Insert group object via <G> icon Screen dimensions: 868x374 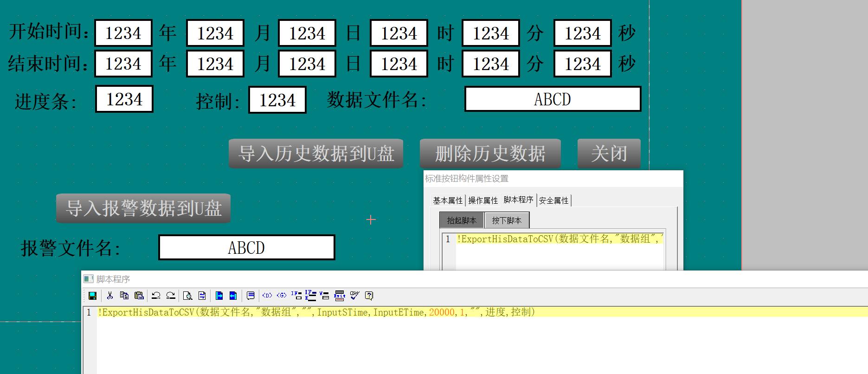click(x=282, y=295)
